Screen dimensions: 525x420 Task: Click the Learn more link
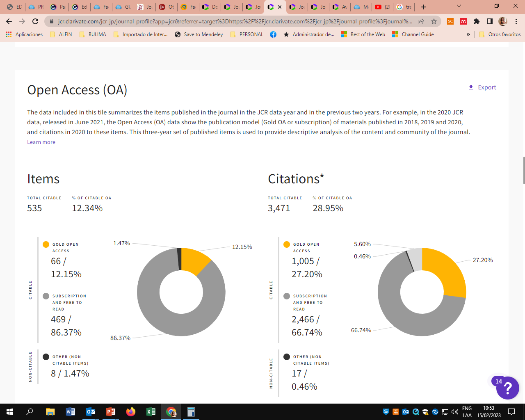click(x=41, y=142)
